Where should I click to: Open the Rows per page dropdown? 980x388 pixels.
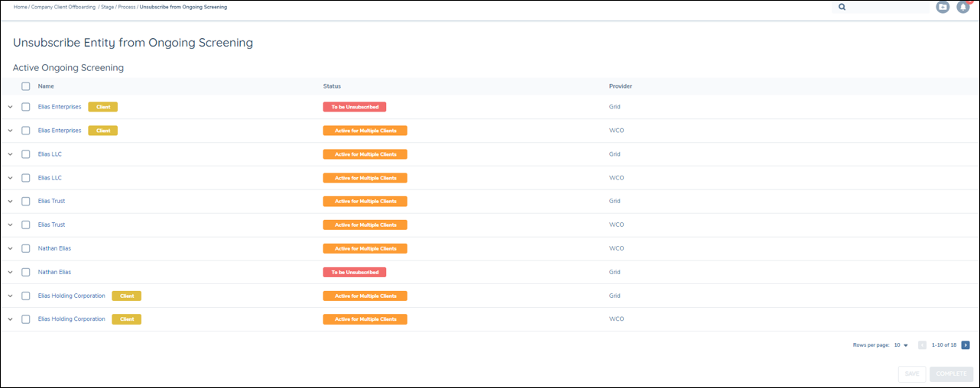901,345
